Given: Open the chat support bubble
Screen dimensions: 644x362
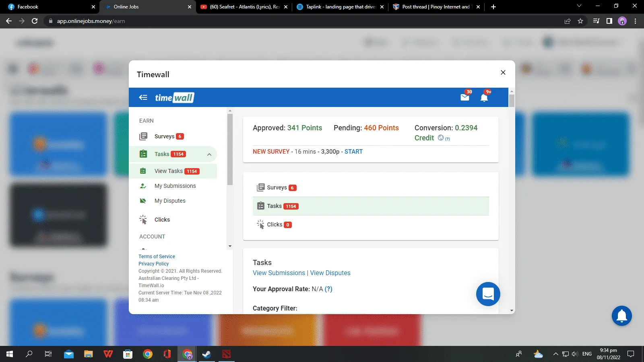Looking at the screenshot, I should point(488,294).
